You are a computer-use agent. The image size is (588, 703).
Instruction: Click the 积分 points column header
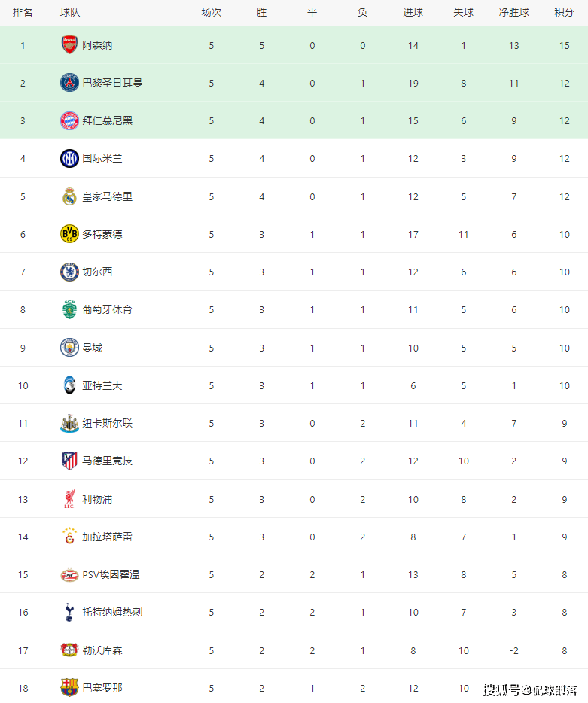tap(564, 12)
